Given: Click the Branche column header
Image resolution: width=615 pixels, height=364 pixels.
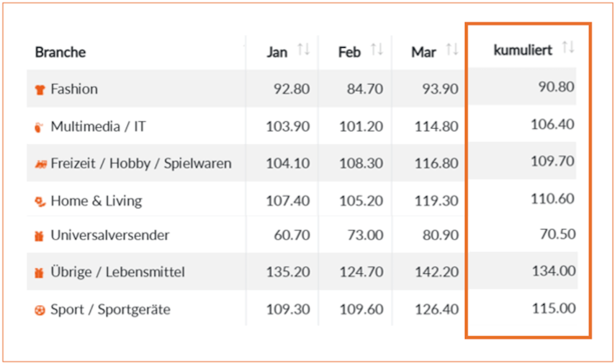Looking at the screenshot, I should (x=61, y=52).
